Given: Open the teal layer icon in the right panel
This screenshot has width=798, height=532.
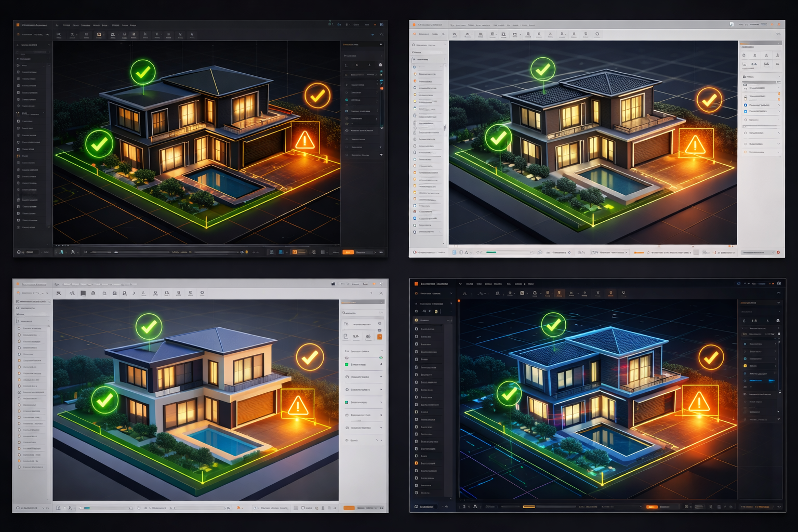Looking at the screenshot, I should 346,100.
